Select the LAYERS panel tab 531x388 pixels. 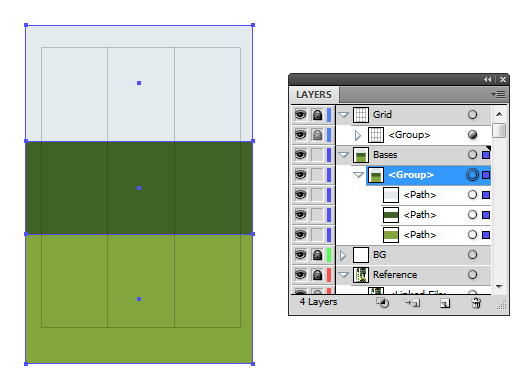click(314, 95)
